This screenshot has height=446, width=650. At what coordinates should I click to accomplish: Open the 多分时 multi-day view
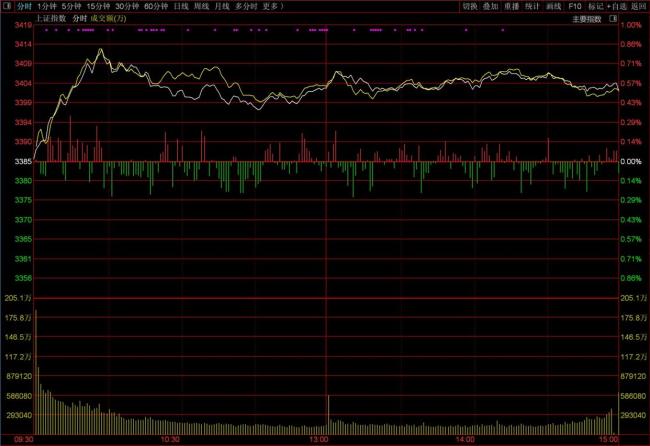pos(246,6)
